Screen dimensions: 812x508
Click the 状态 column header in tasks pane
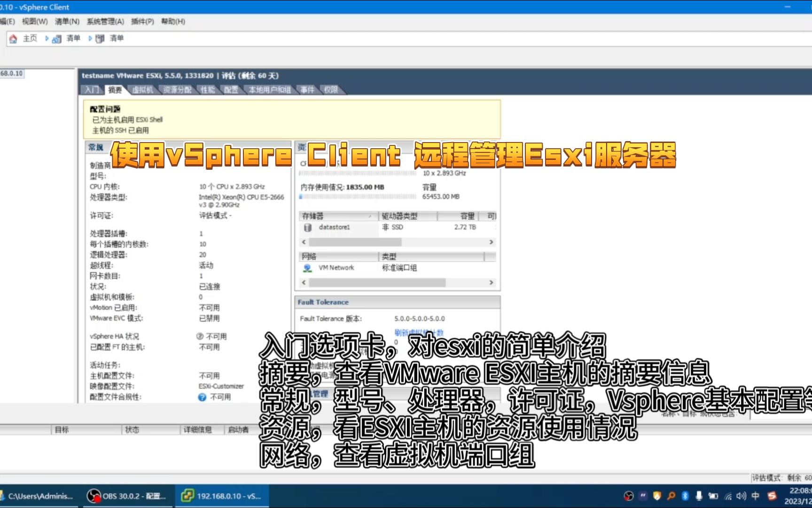[150, 430]
